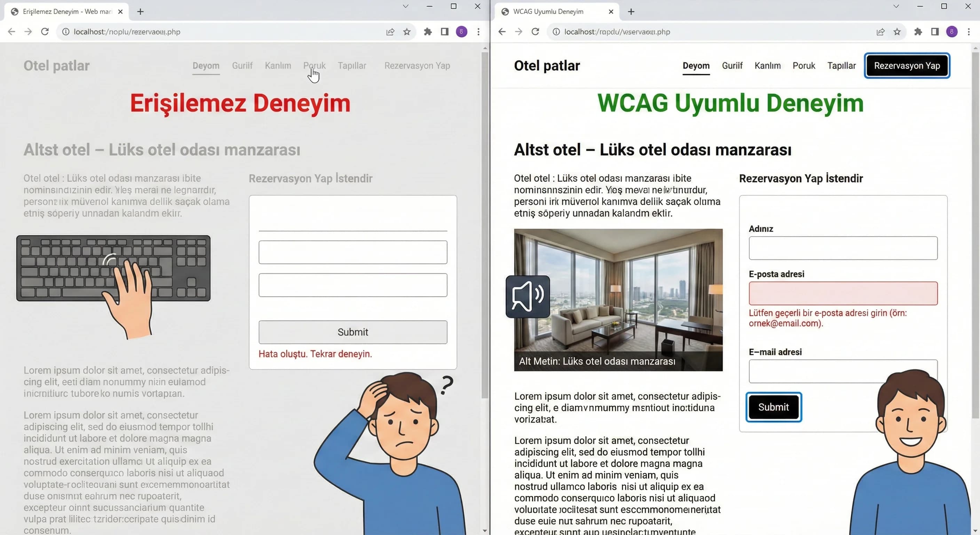Open the side panel icon in the left browser
This screenshot has height=535, width=980.
[444, 32]
